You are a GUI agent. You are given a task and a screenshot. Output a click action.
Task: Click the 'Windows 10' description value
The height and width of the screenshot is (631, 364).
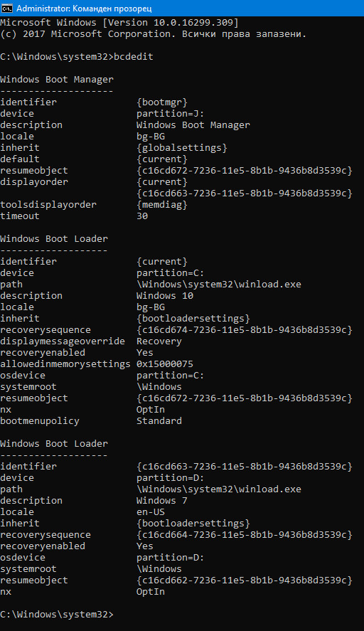[165, 295]
